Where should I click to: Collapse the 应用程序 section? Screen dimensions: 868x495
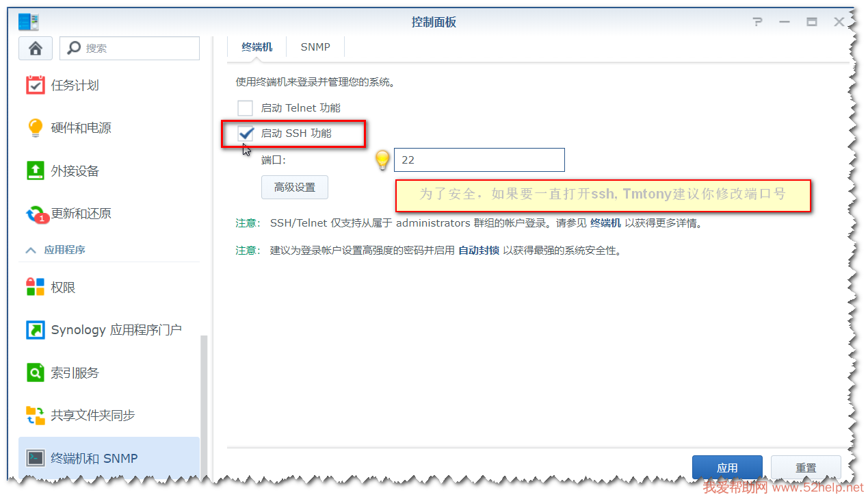[x=31, y=251]
